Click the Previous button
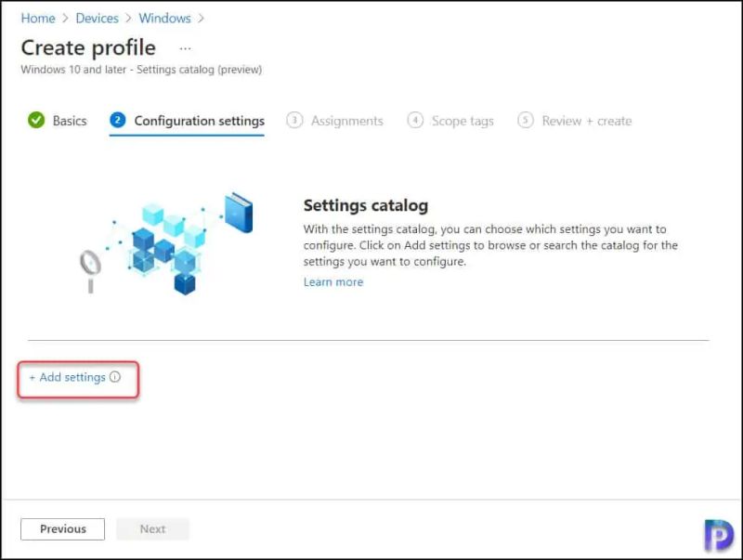This screenshot has height=560, width=743. (62, 528)
